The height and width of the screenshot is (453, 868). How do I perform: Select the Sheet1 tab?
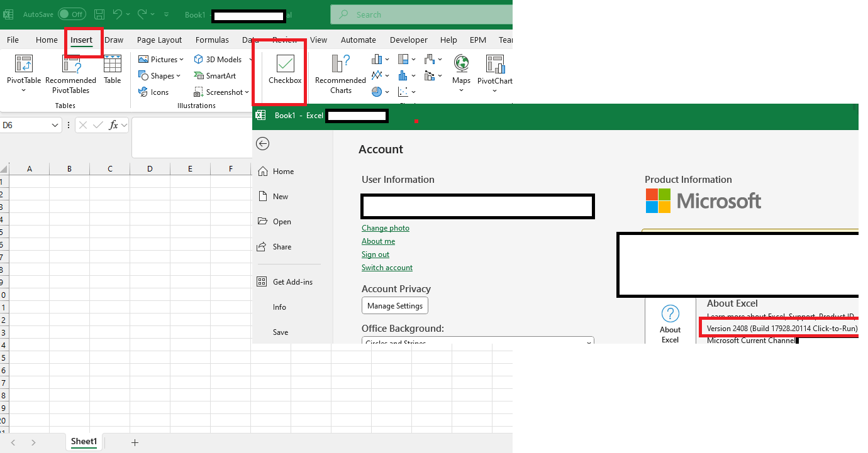(x=84, y=442)
